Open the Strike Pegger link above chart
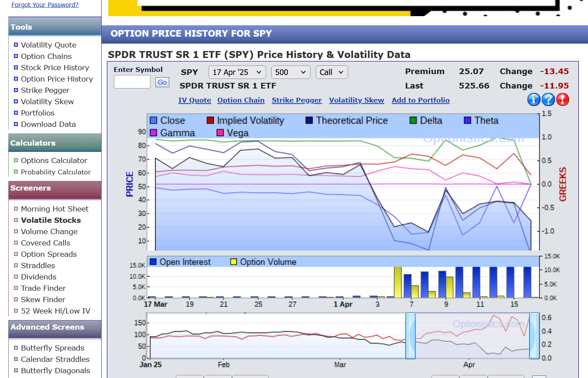 click(x=297, y=100)
